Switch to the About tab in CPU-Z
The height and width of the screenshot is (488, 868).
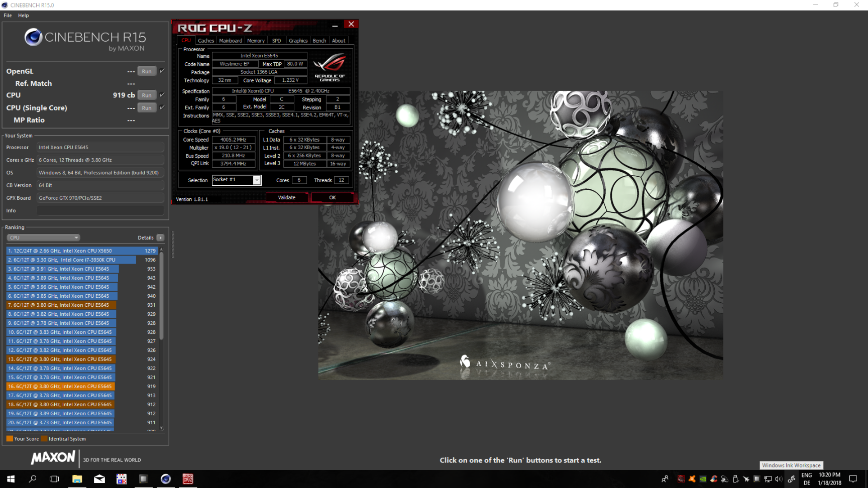pyautogui.click(x=339, y=41)
